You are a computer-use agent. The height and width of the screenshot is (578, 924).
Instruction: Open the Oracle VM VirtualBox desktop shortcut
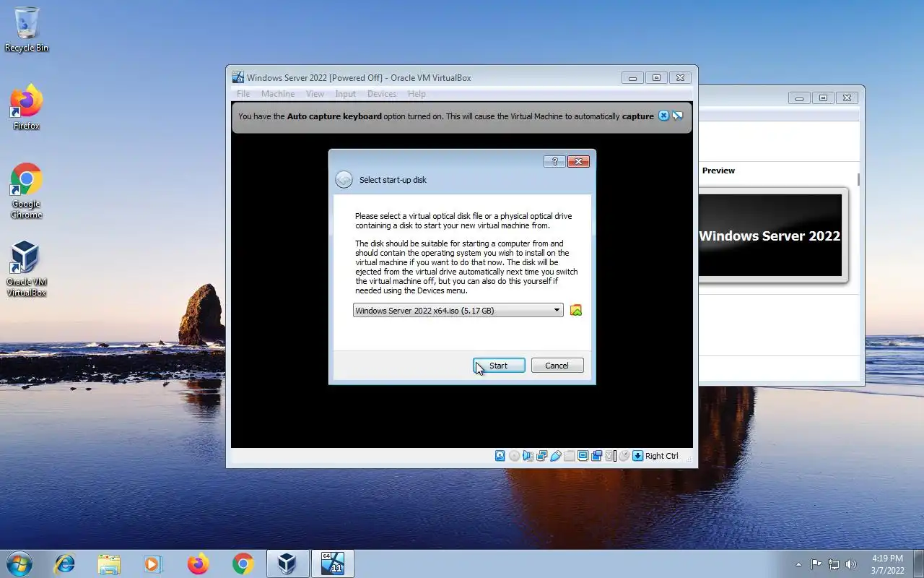[x=27, y=269]
